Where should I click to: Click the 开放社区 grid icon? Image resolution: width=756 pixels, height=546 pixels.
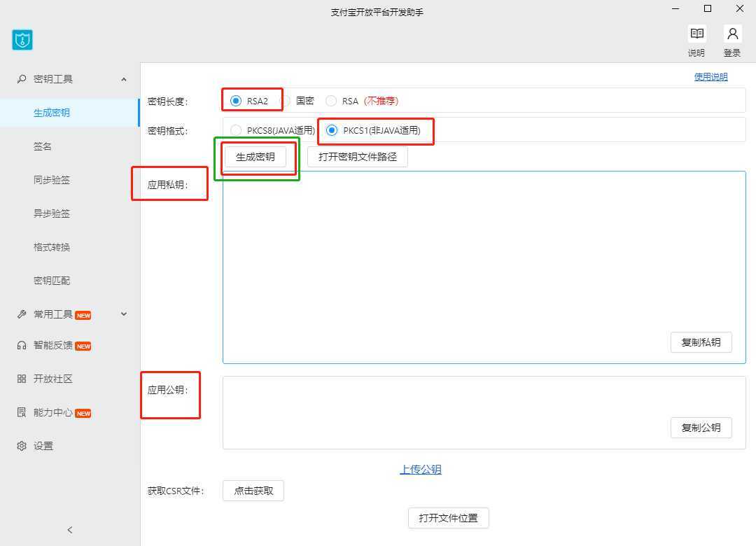point(21,379)
